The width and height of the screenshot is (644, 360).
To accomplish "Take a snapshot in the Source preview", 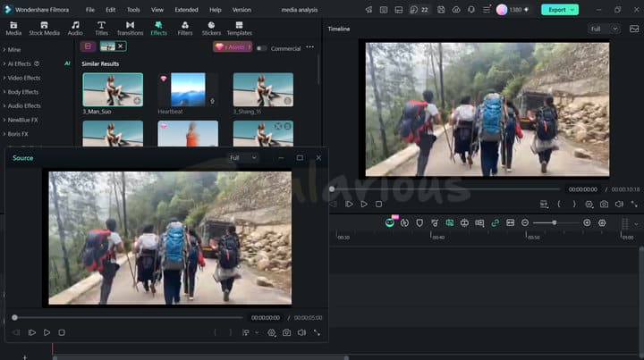I will click(287, 332).
